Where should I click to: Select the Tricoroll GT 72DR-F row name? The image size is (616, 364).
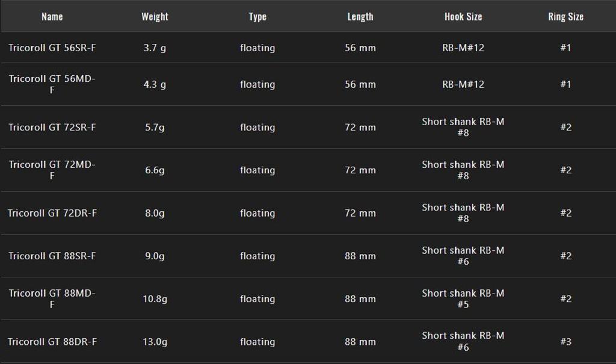tap(52, 213)
